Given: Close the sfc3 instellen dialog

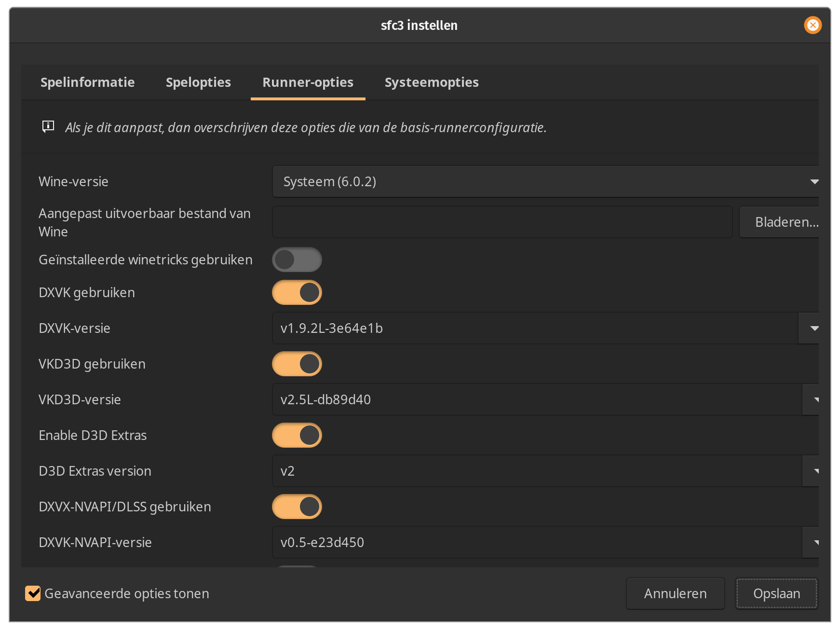Looking at the screenshot, I should 813,25.
